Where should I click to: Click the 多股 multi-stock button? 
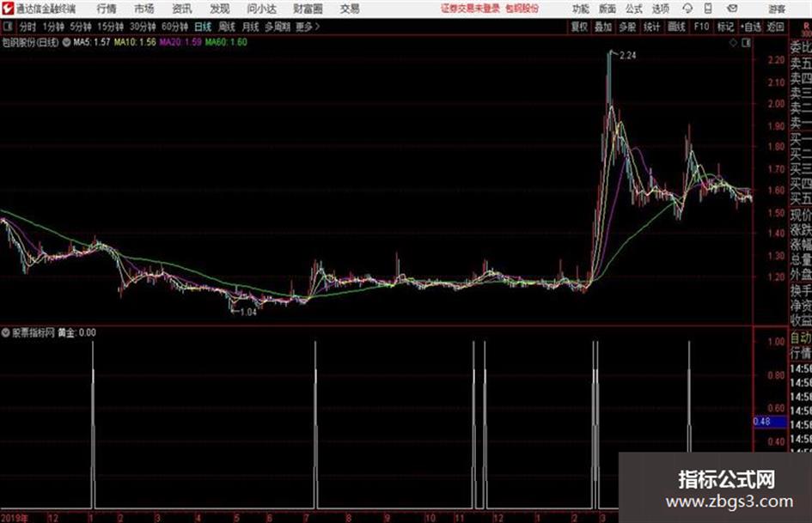point(627,27)
